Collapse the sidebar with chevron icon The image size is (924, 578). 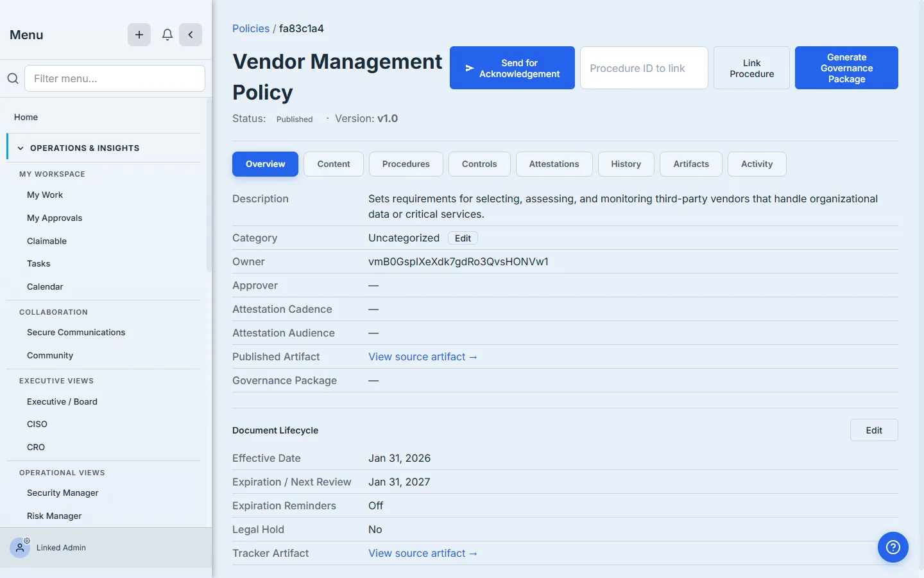click(x=191, y=35)
